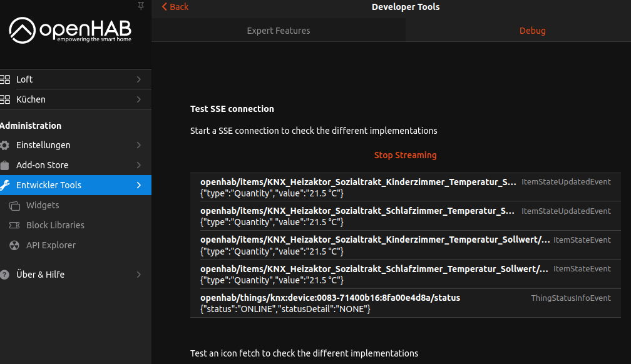Switch to the Expert Features tab
The height and width of the screenshot is (364, 631).
click(x=279, y=31)
